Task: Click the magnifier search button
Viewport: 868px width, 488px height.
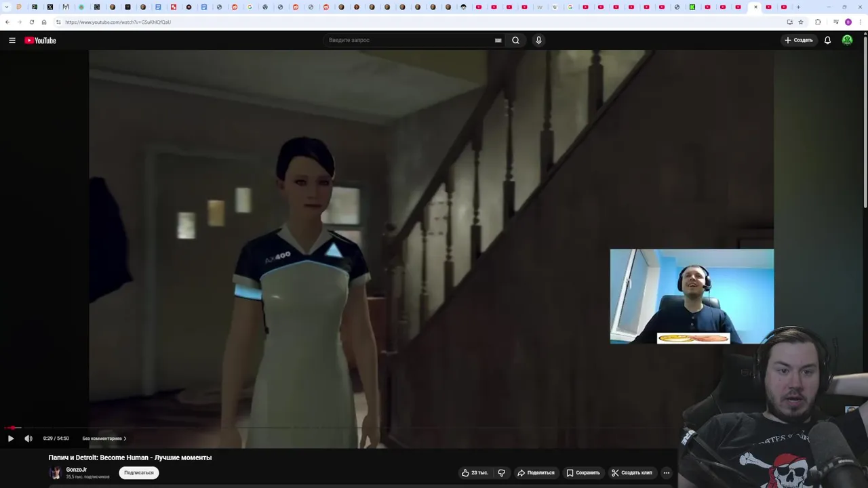Action: click(515, 41)
